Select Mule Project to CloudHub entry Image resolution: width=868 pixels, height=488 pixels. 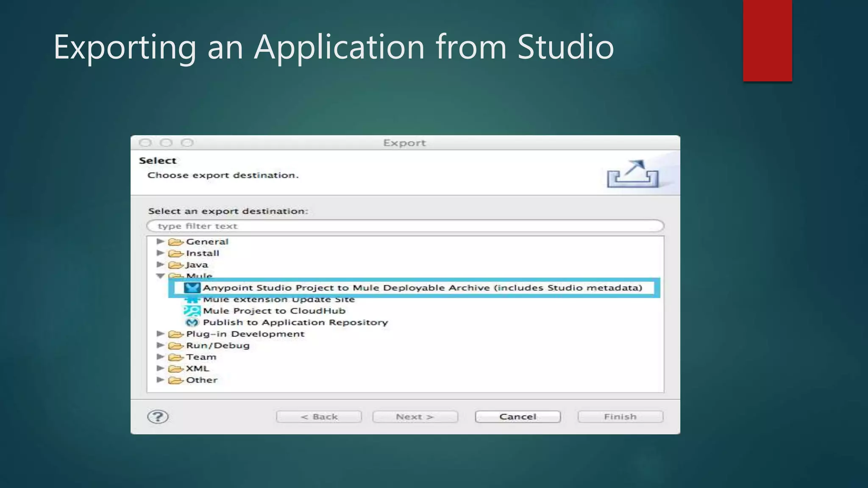tap(274, 311)
